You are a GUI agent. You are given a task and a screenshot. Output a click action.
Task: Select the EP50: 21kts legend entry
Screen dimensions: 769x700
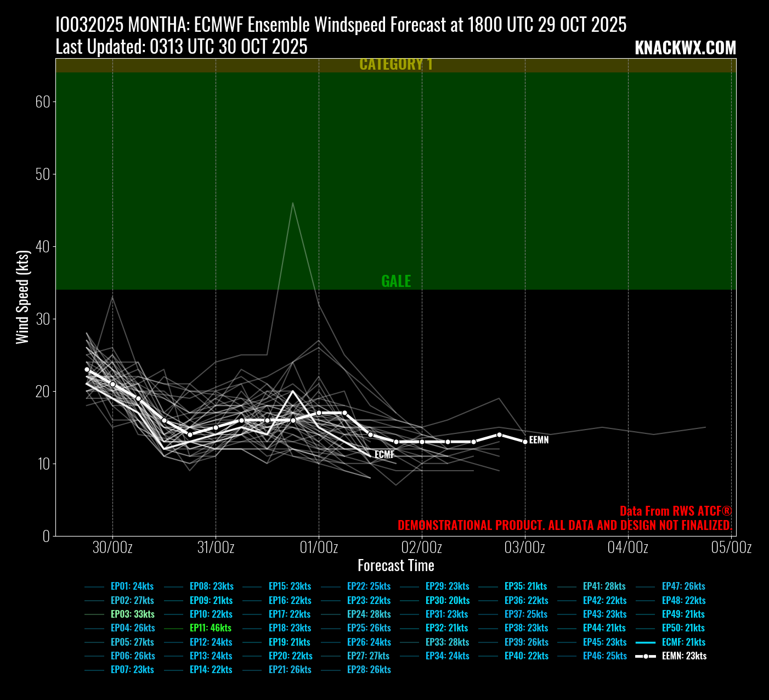coord(683,628)
